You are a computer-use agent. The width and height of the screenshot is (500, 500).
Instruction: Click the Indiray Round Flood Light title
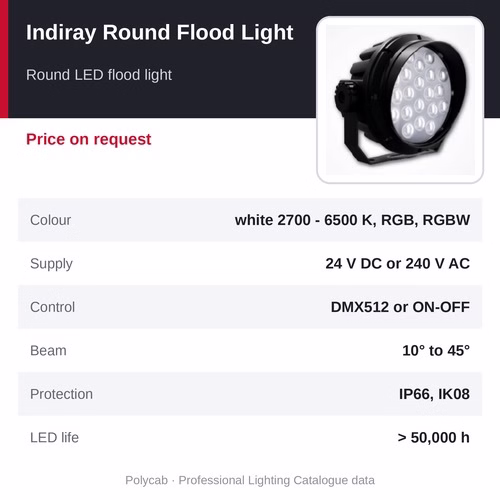coord(160,33)
